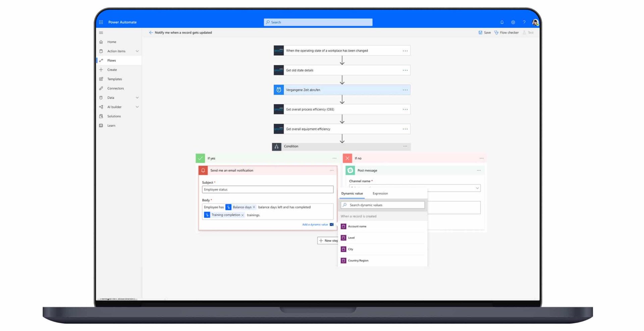
Task: Open the AI builder sidebar icon
Action: click(101, 107)
